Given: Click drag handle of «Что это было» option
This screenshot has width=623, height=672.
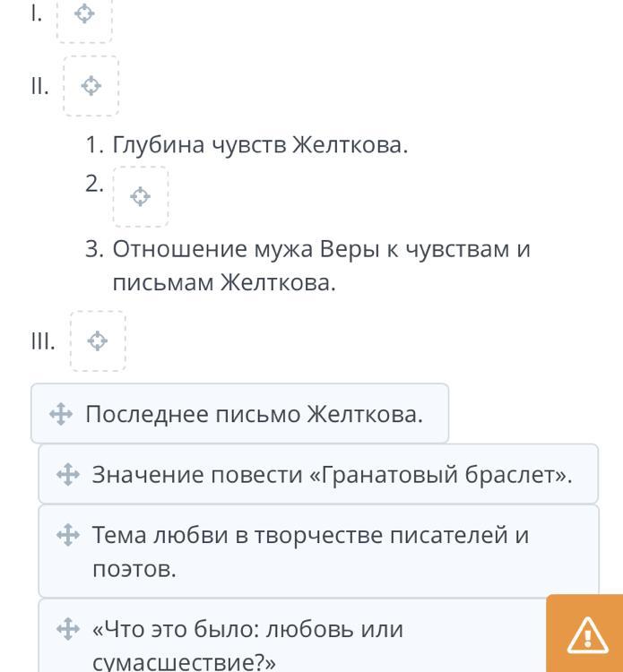Looking at the screenshot, I should 68,629.
